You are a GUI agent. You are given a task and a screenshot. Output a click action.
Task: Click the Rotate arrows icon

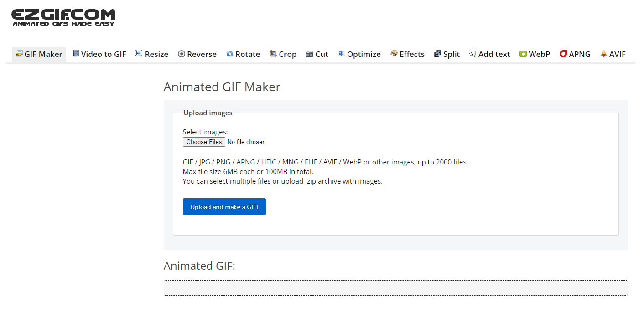[230, 54]
